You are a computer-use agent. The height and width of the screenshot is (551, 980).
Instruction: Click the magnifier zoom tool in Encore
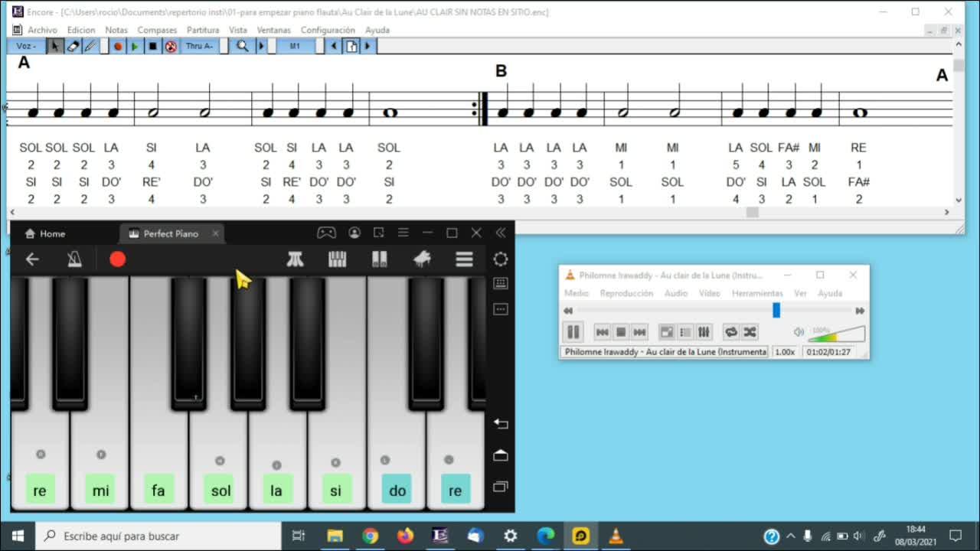click(x=242, y=46)
